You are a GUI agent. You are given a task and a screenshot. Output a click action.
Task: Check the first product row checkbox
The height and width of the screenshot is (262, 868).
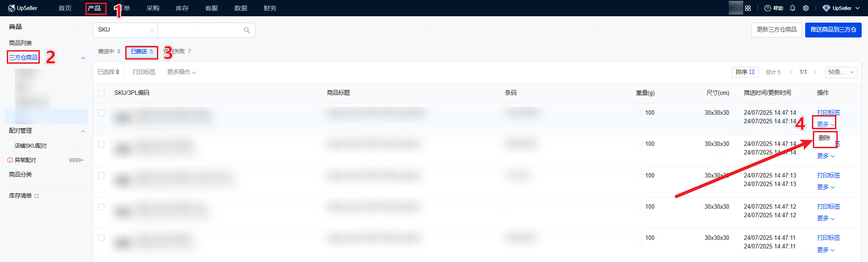pos(101,113)
